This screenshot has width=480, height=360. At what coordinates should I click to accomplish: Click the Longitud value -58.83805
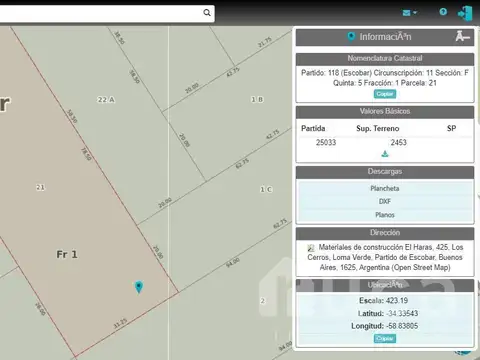tap(403, 326)
